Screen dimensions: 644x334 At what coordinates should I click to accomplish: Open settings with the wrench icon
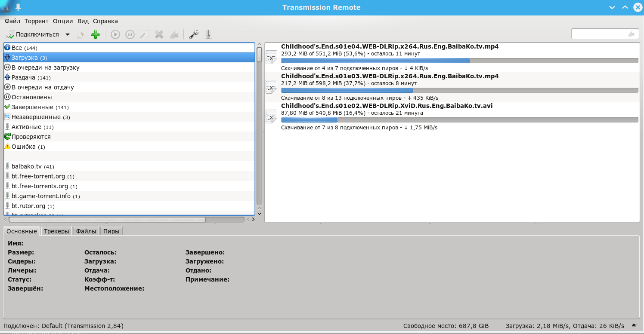tap(194, 34)
